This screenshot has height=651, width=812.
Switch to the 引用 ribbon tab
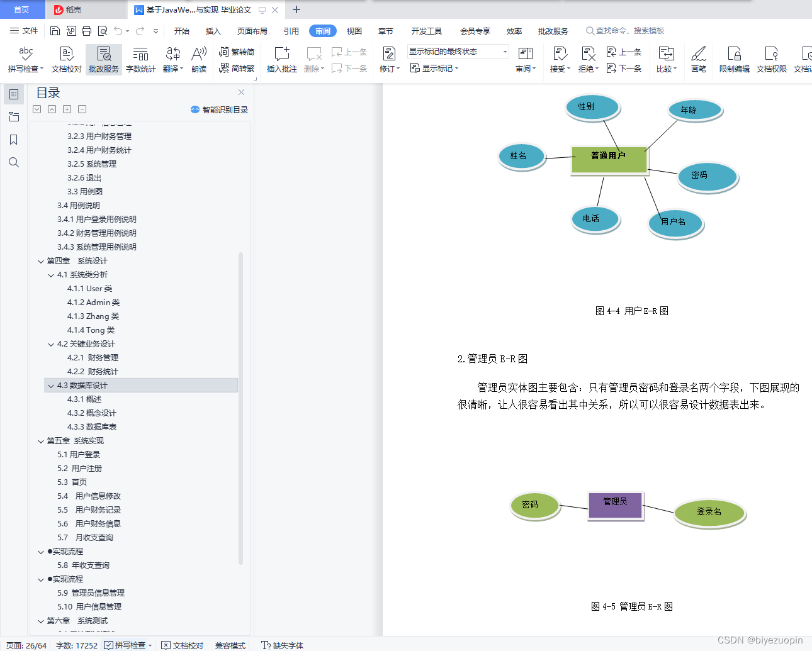[291, 31]
